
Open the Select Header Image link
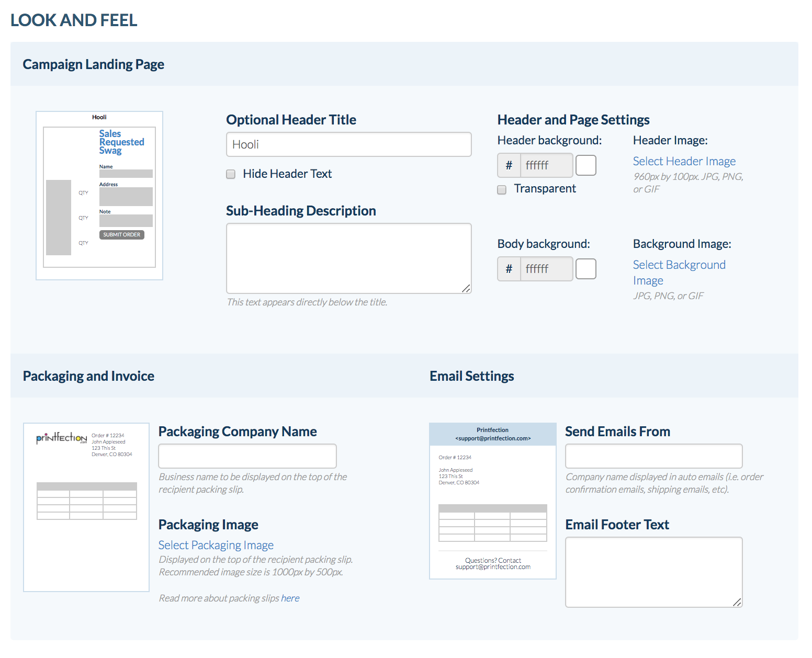click(x=684, y=161)
